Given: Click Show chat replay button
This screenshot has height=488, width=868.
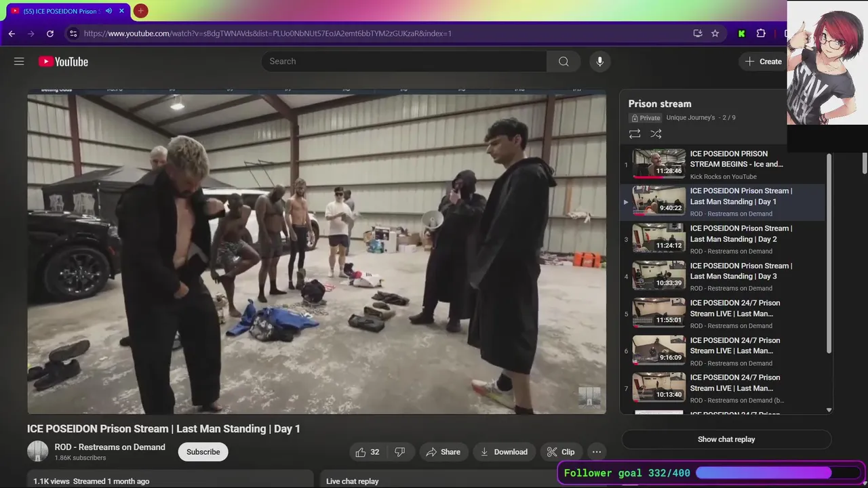Looking at the screenshot, I should point(726,439).
